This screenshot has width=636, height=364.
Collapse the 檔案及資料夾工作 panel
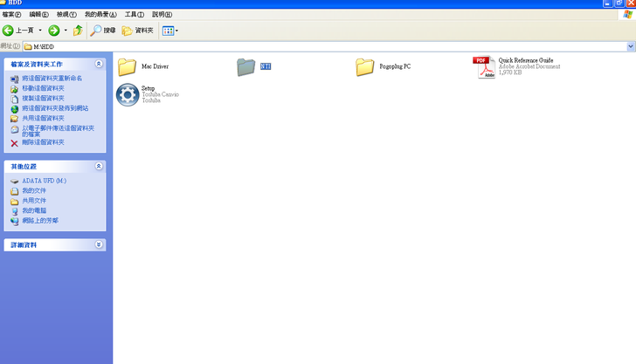click(x=99, y=64)
